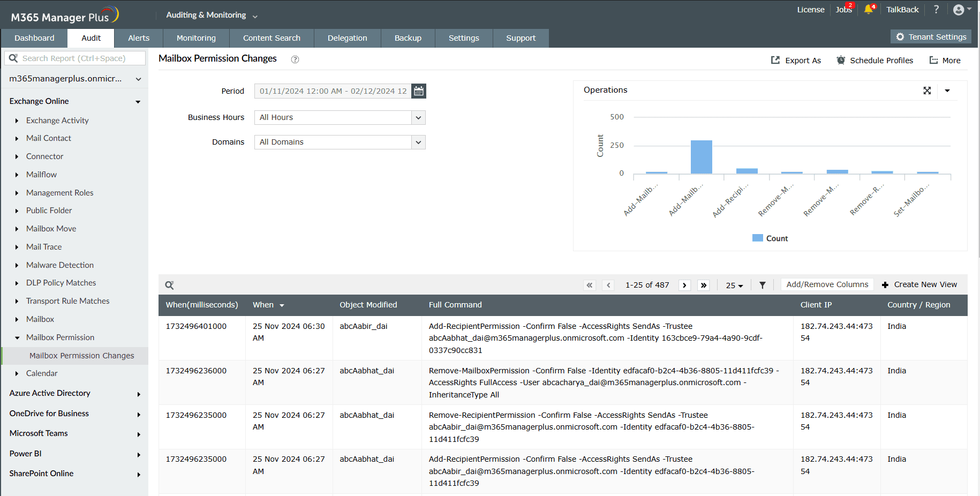The image size is (980, 496).
Task: Open the notifications bell icon
Action: pos(868,9)
